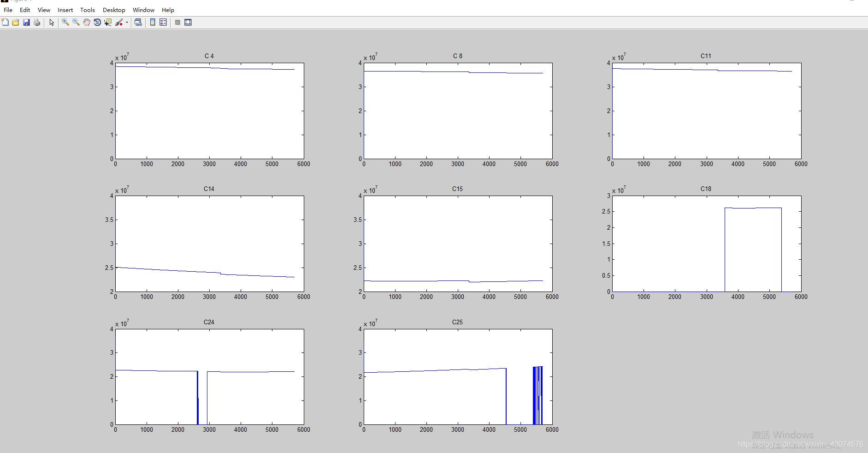Click the 'C25' subplot title
Viewport: 868px width, 453px height.
click(x=457, y=322)
